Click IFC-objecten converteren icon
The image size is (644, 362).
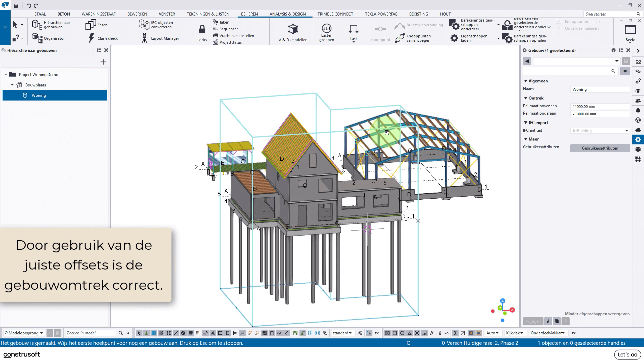[144, 25]
